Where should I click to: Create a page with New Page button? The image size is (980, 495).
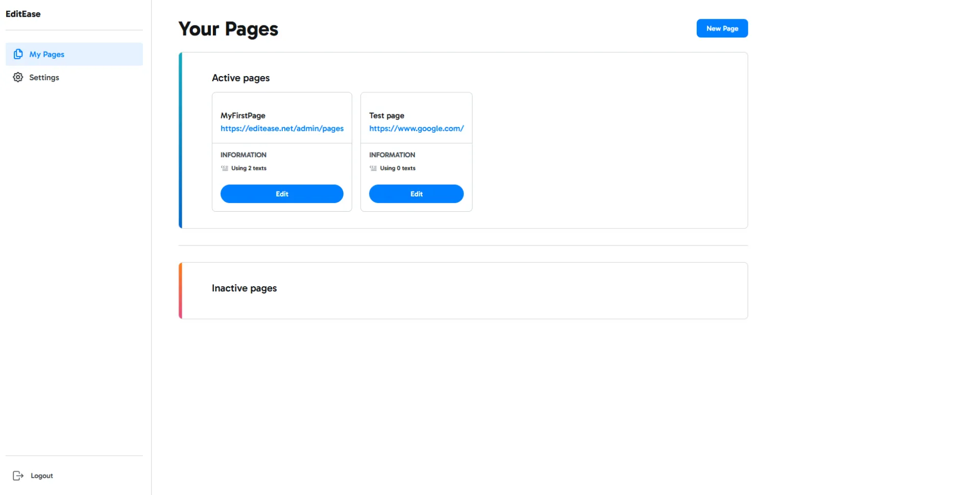tap(722, 29)
